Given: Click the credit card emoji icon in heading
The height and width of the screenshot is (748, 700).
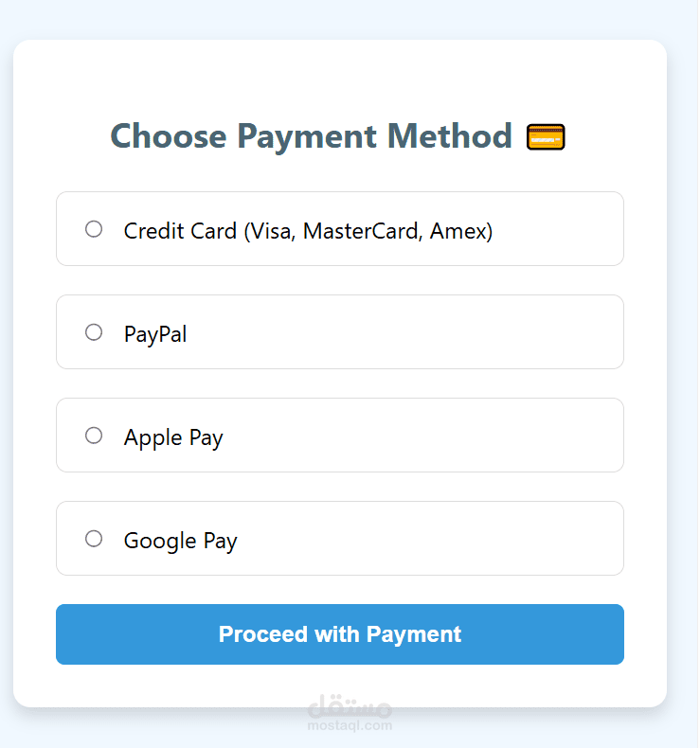Looking at the screenshot, I should coord(546,137).
